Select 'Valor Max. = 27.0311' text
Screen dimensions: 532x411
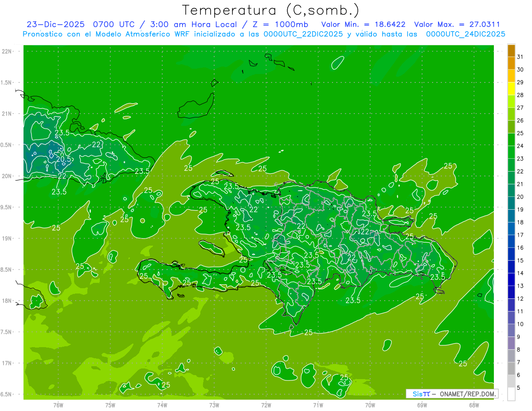point(457,24)
